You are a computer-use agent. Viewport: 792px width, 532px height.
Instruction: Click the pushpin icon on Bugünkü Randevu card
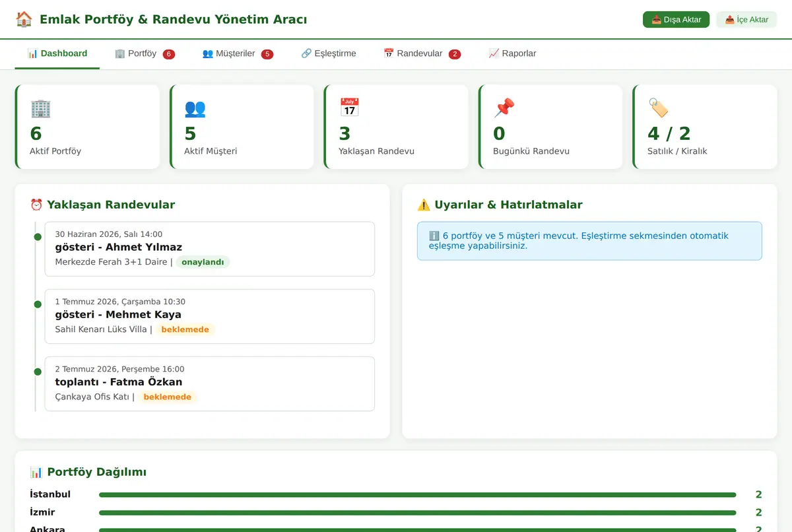tap(504, 108)
